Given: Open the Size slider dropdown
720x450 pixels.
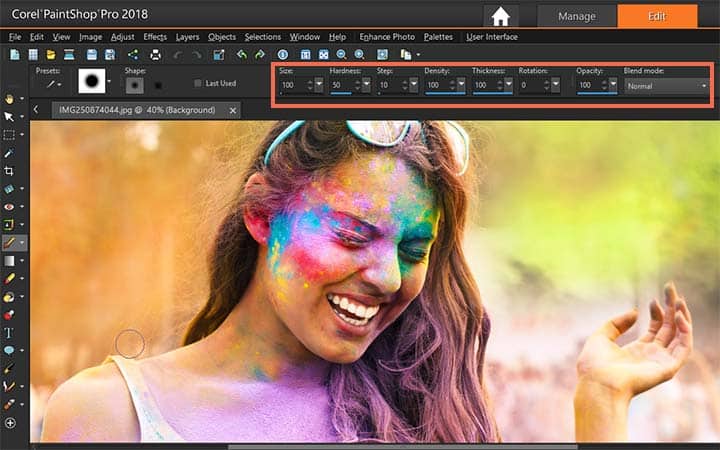Looking at the screenshot, I should click(x=319, y=84).
